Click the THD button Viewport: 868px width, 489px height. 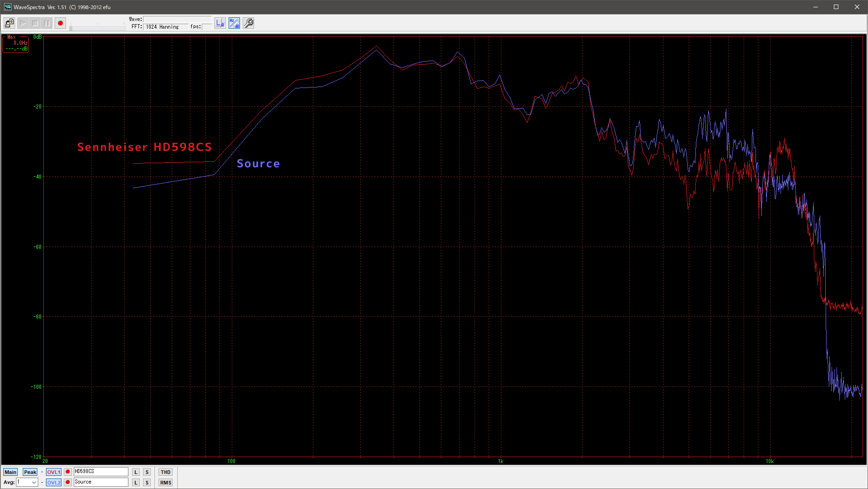coord(165,472)
